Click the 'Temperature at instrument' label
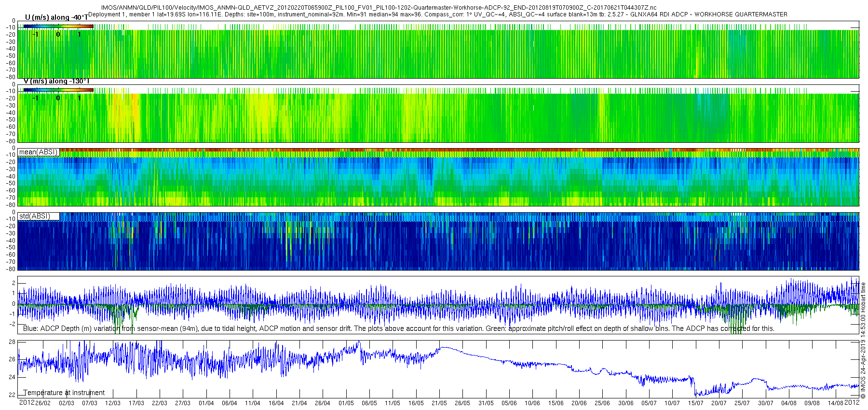868x410 pixels. (x=64, y=393)
